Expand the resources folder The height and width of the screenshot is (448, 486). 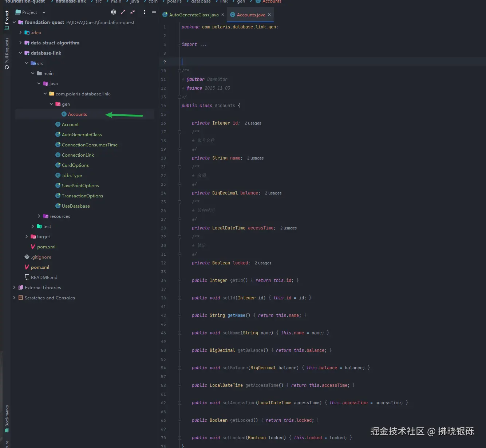39,216
